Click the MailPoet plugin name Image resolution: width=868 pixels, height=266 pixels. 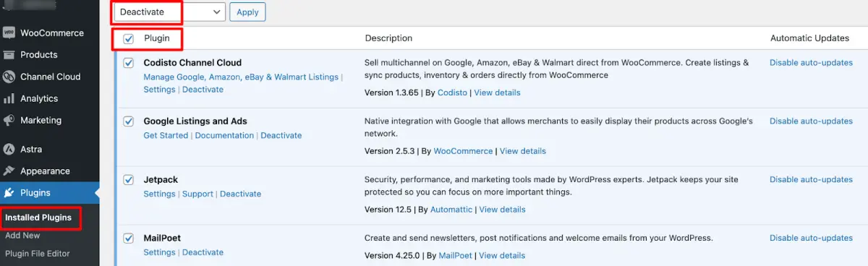(x=163, y=238)
